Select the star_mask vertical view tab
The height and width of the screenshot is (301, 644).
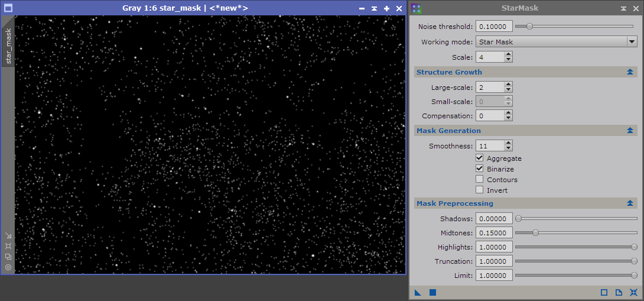pyautogui.click(x=8, y=43)
